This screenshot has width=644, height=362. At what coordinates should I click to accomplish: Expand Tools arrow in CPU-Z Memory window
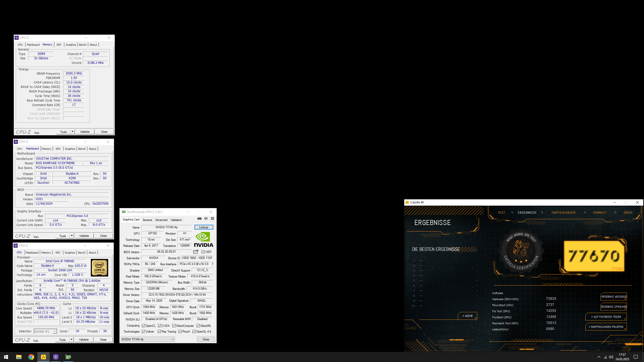click(x=72, y=131)
